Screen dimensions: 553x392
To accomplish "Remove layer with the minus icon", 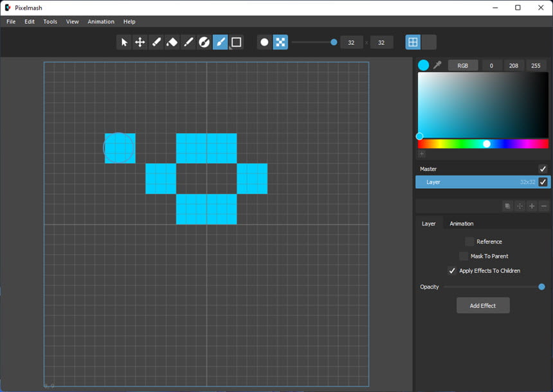I will click(x=544, y=206).
